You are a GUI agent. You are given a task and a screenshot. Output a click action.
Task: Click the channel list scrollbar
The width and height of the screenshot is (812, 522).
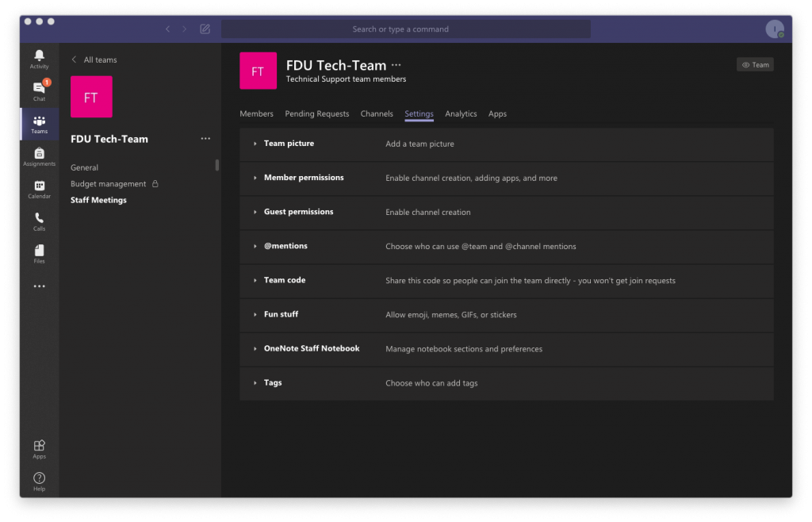(x=217, y=165)
